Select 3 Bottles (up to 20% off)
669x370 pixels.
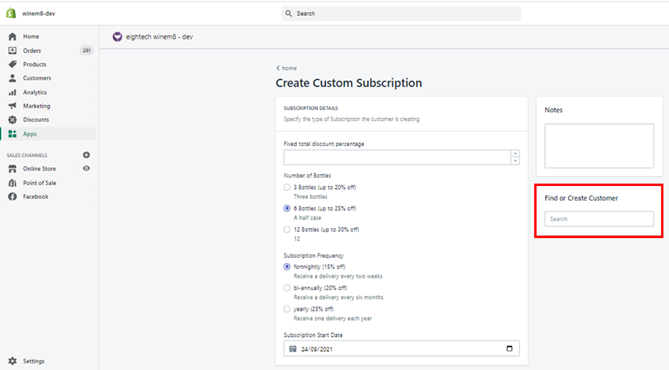(x=287, y=187)
